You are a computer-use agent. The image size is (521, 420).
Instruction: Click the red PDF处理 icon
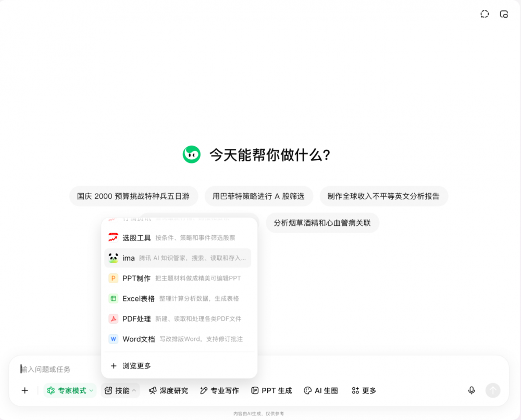[113, 319]
